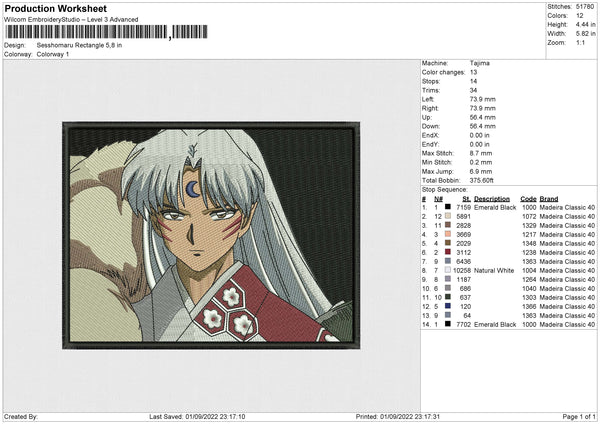Click 'Wilcom EmbroideryStudio – Level 3 Advanced' subtitle
Screen dimensions: 600x424
coord(71,19)
